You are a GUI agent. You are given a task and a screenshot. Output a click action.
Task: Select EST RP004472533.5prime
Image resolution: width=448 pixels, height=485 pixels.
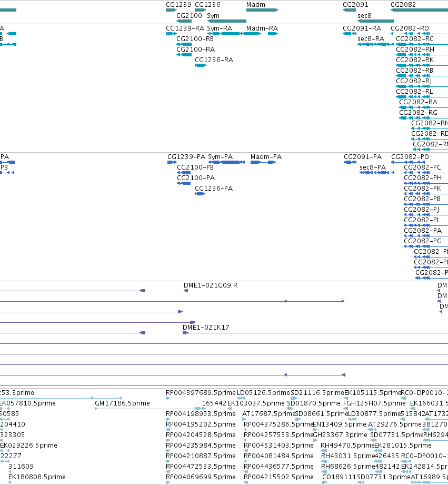tap(168, 472)
